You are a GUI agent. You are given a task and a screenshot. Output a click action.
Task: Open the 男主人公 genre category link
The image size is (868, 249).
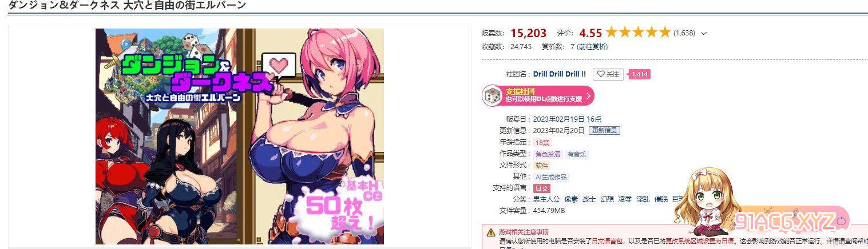pos(544,199)
